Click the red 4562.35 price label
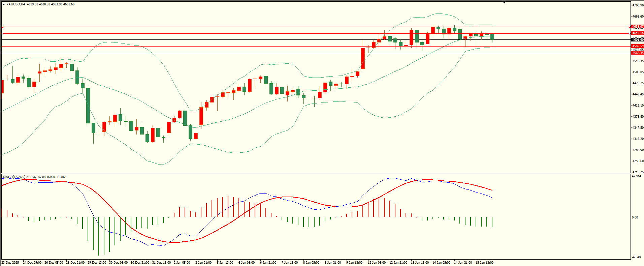 pos(637,53)
